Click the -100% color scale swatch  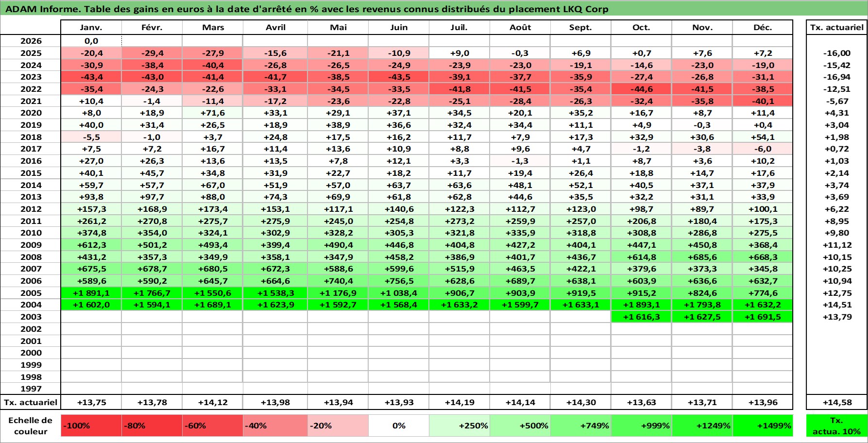91,426
